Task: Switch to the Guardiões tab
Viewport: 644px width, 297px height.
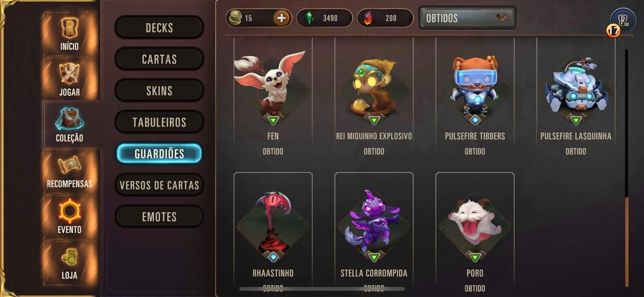Action: (x=159, y=154)
